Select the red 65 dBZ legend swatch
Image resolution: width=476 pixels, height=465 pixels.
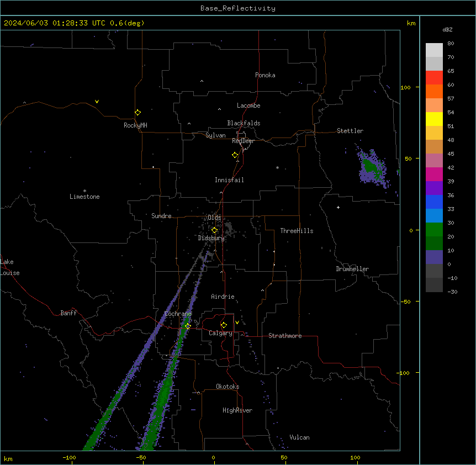click(434, 78)
